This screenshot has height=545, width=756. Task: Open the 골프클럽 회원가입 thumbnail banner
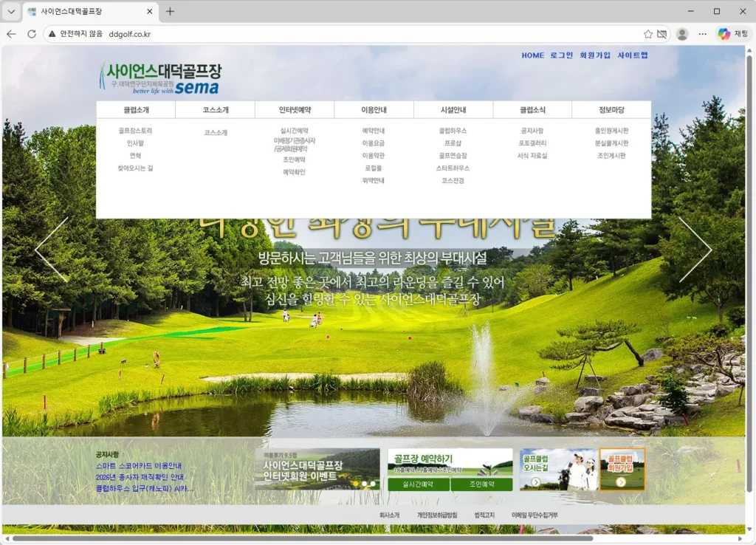click(x=622, y=469)
